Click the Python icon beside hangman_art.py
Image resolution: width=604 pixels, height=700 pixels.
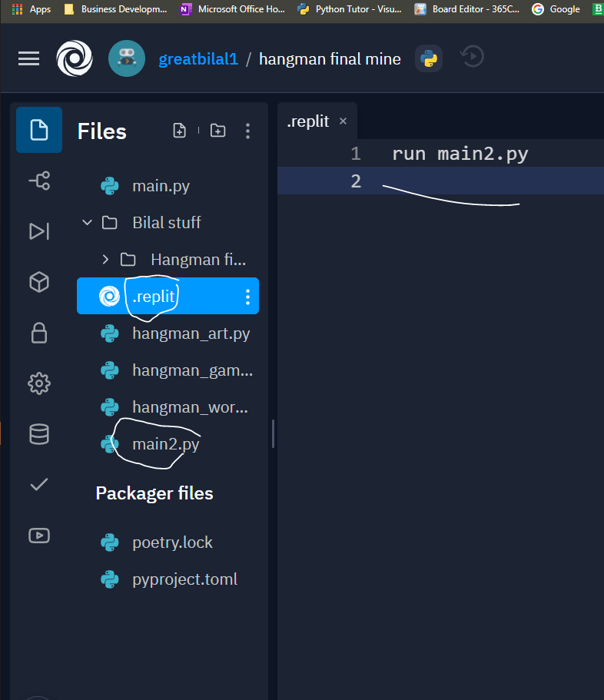tap(110, 333)
